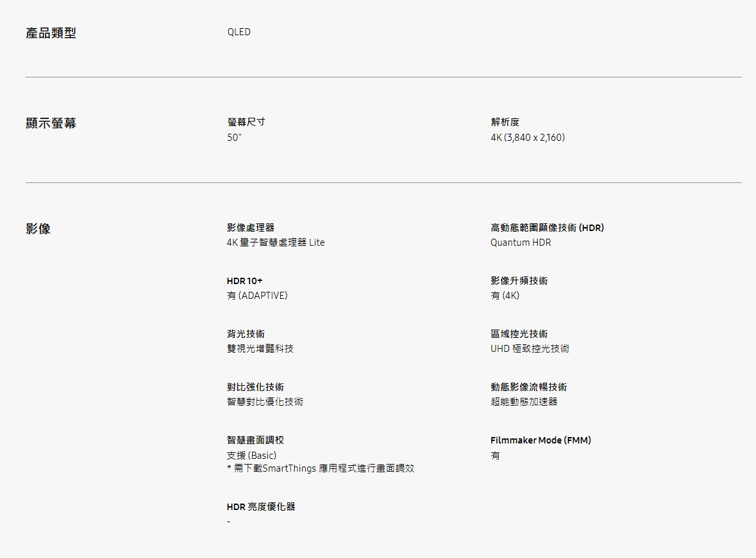The image size is (756, 558).
Task: Select the 50" screen size value
Action: (x=234, y=138)
